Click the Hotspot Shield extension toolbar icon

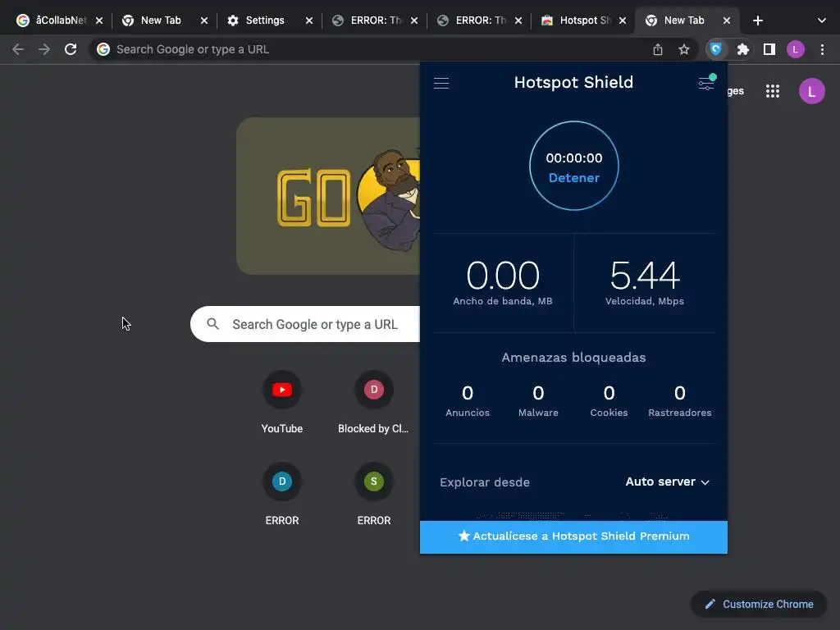715,49
